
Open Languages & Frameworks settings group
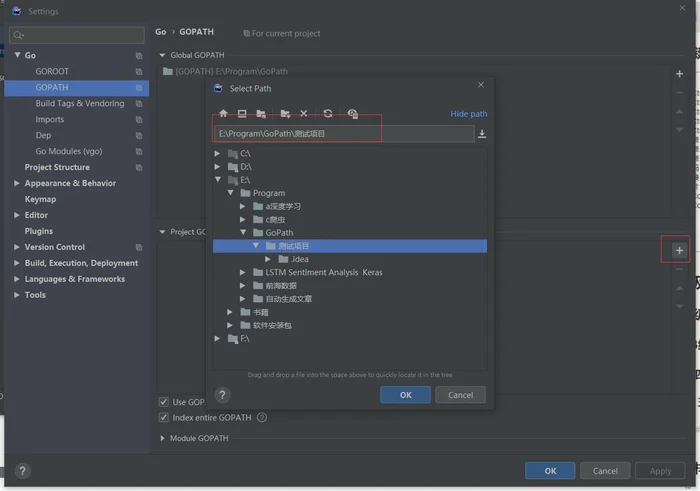pos(75,279)
